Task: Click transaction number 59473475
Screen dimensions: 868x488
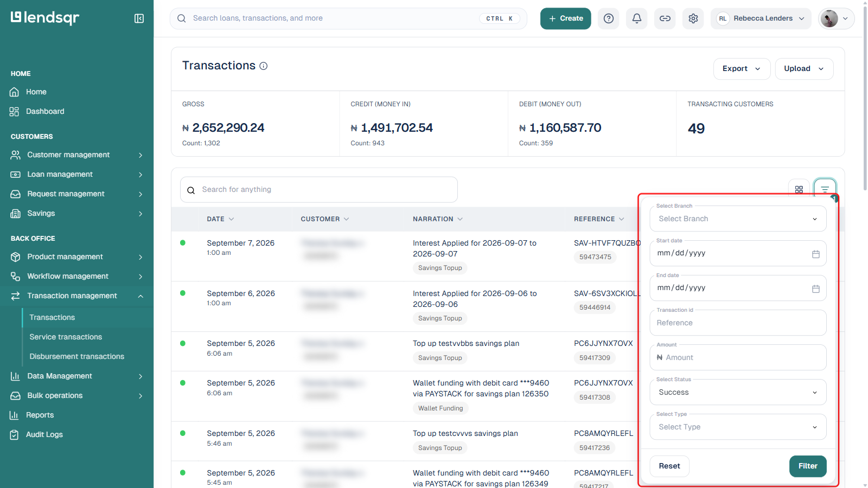Action: [x=595, y=257]
